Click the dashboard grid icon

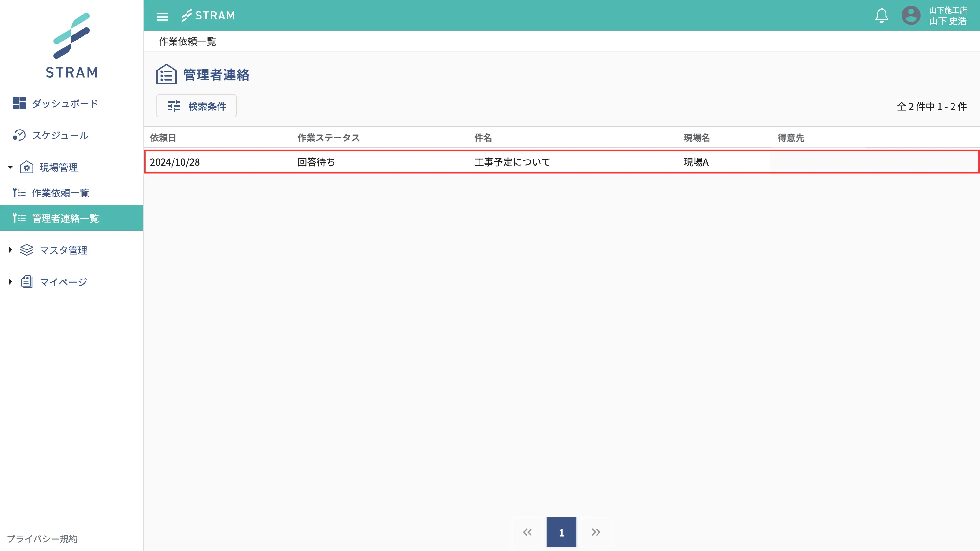19,103
